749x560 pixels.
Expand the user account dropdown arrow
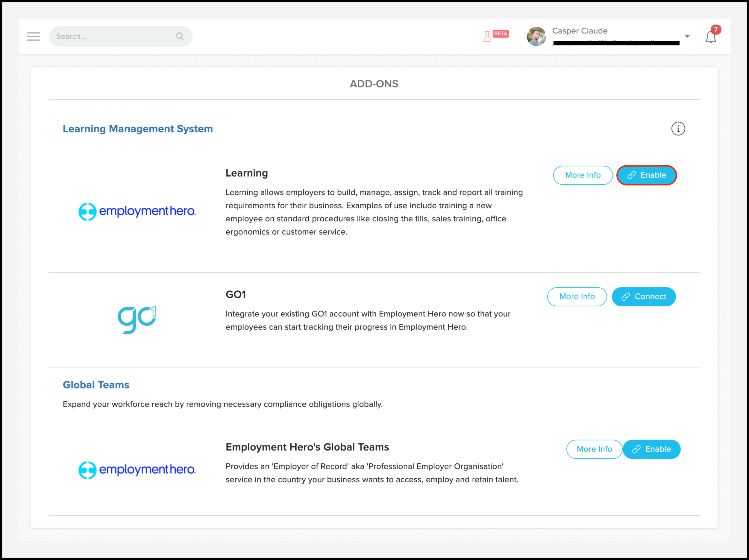(687, 36)
